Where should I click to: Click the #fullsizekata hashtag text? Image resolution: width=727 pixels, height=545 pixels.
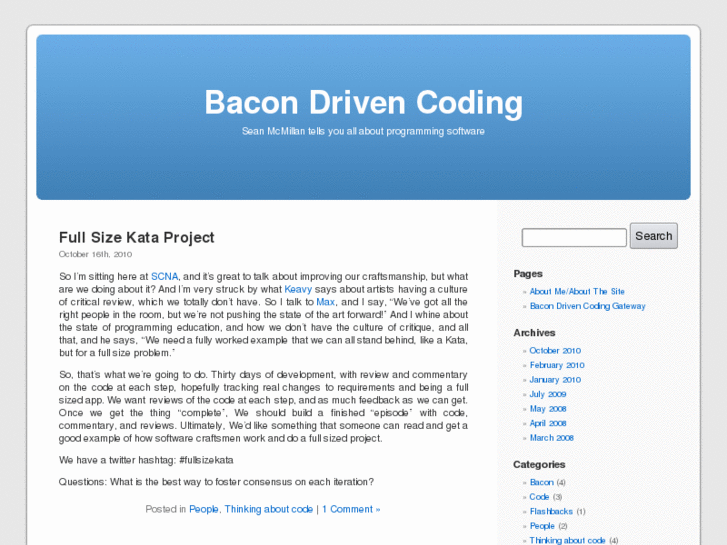206,460
